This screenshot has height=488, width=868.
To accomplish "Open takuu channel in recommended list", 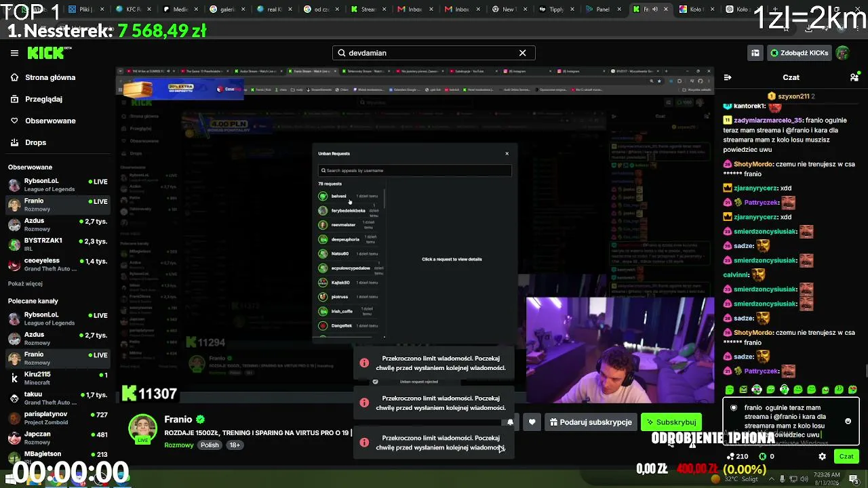I will (57, 398).
